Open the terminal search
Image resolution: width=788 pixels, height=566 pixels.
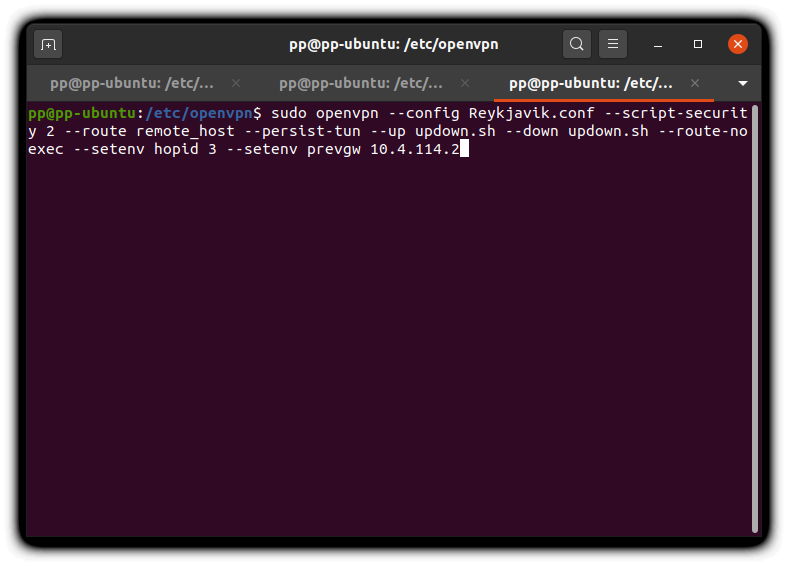click(x=576, y=44)
